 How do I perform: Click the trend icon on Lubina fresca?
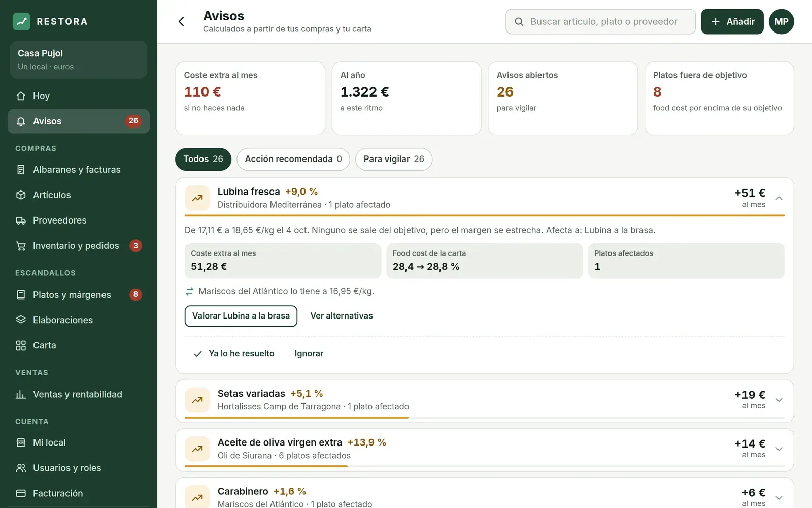point(197,198)
